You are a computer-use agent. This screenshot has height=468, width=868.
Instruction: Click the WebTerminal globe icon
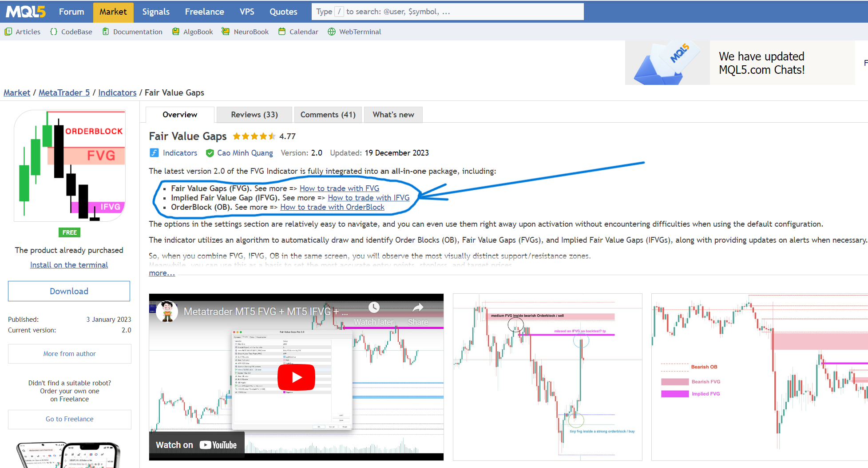332,32
